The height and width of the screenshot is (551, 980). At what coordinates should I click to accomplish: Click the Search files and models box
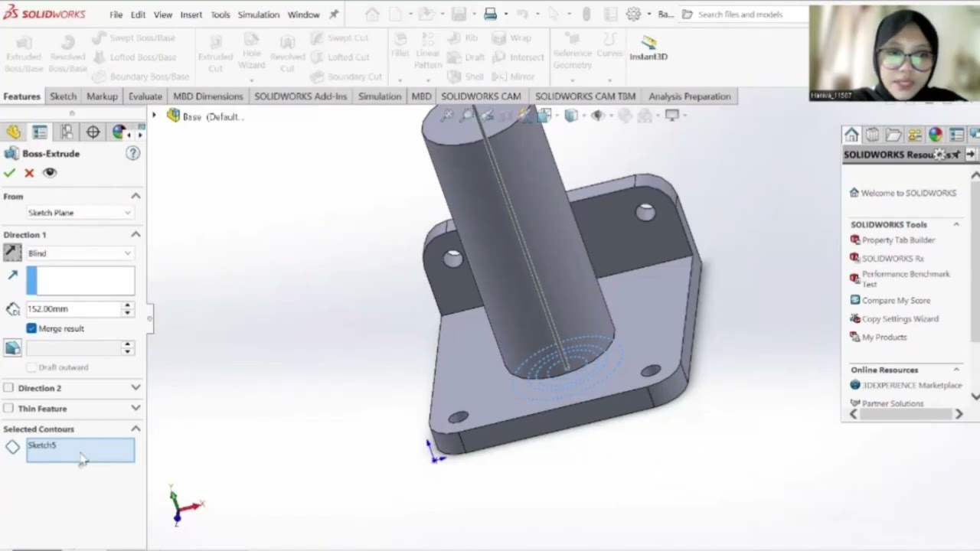[743, 15]
